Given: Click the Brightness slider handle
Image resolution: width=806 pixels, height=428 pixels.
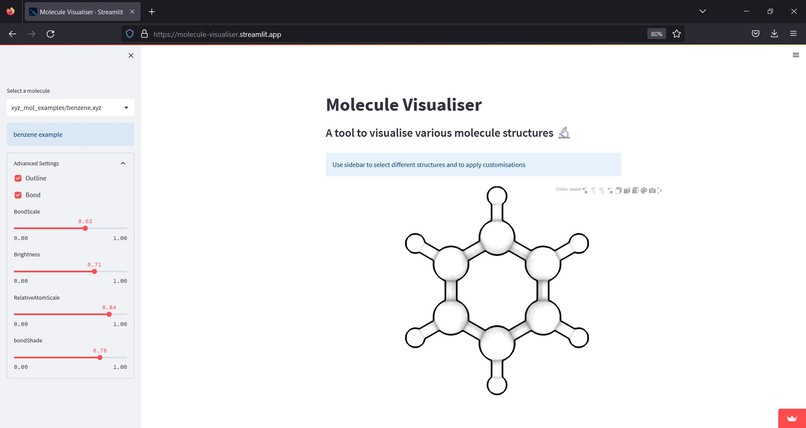Looking at the screenshot, I should click(x=94, y=271).
